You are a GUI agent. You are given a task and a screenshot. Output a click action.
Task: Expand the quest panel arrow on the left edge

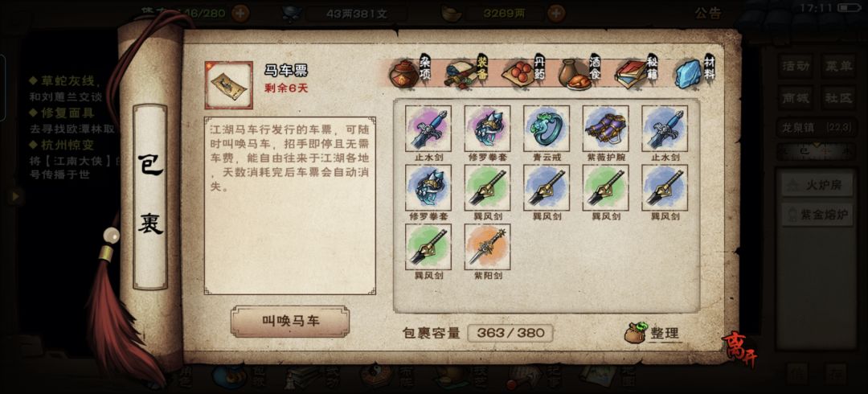click(x=15, y=196)
